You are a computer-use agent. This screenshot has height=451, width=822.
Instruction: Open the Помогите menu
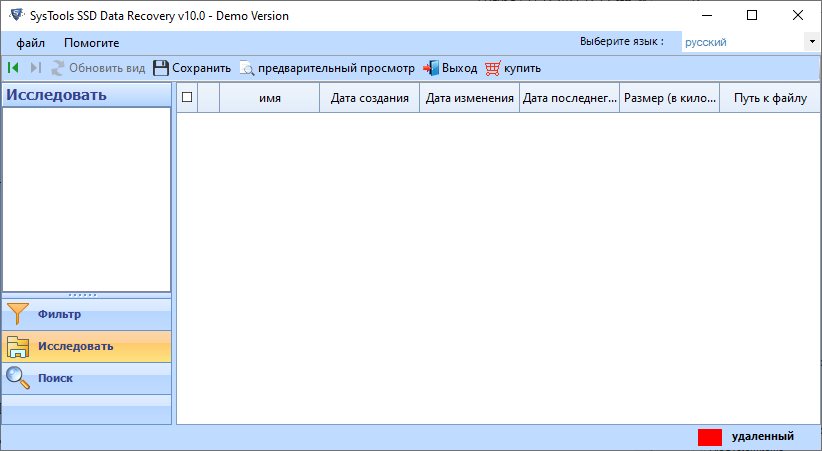coord(92,43)
